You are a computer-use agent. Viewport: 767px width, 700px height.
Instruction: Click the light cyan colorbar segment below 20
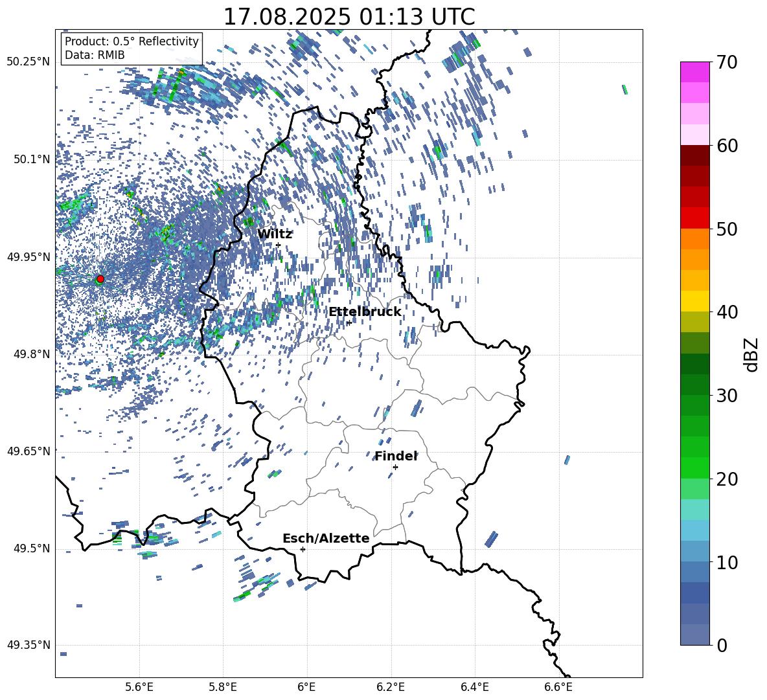coord(694,510)
